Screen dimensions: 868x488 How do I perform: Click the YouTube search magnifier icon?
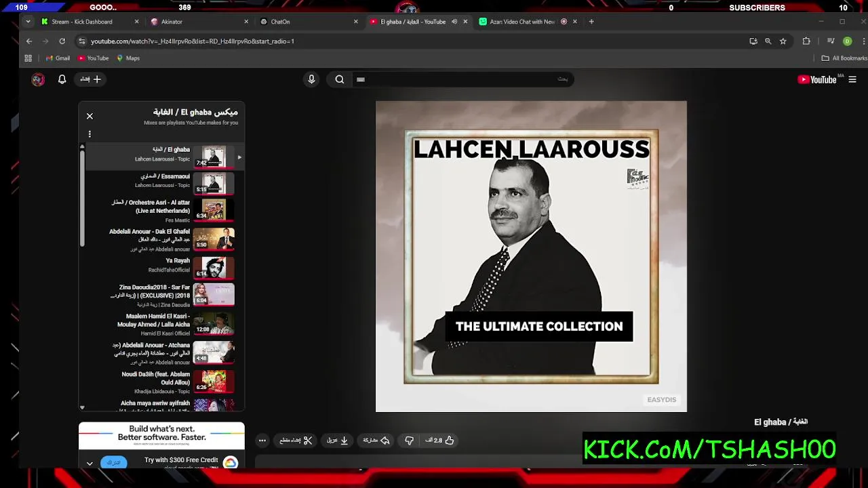click(340, 79)
